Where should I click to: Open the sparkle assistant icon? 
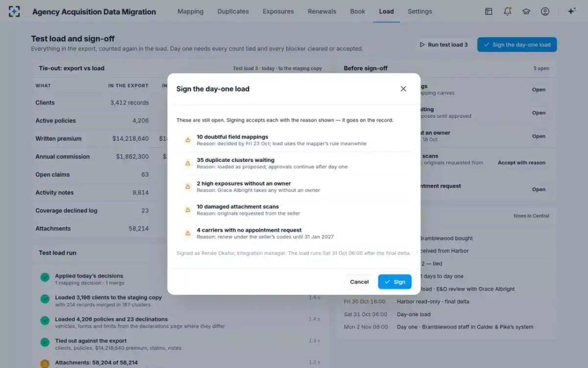(571, 11)
